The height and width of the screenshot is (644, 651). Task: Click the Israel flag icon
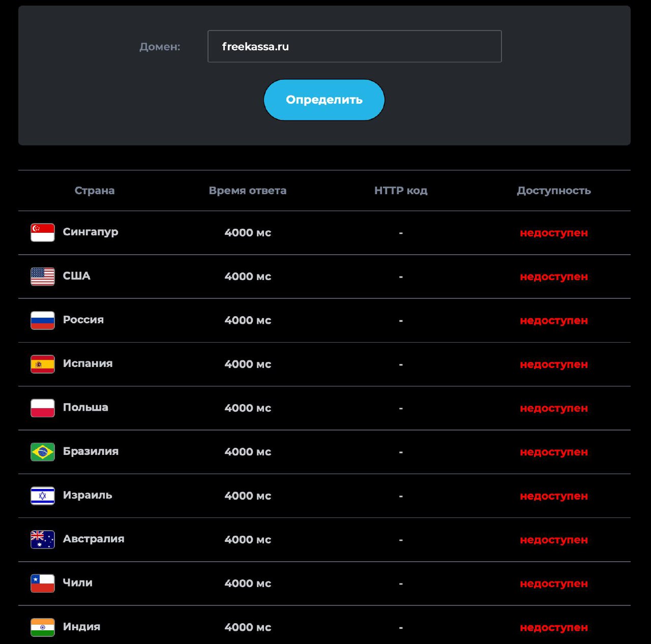tap(42, 495)
